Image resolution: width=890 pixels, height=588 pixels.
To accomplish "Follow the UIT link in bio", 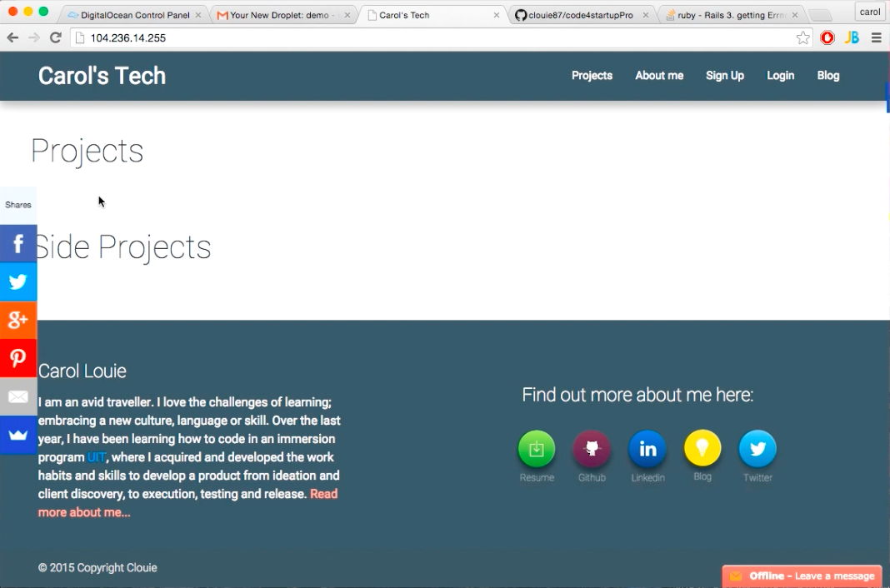I will (97, 457).
